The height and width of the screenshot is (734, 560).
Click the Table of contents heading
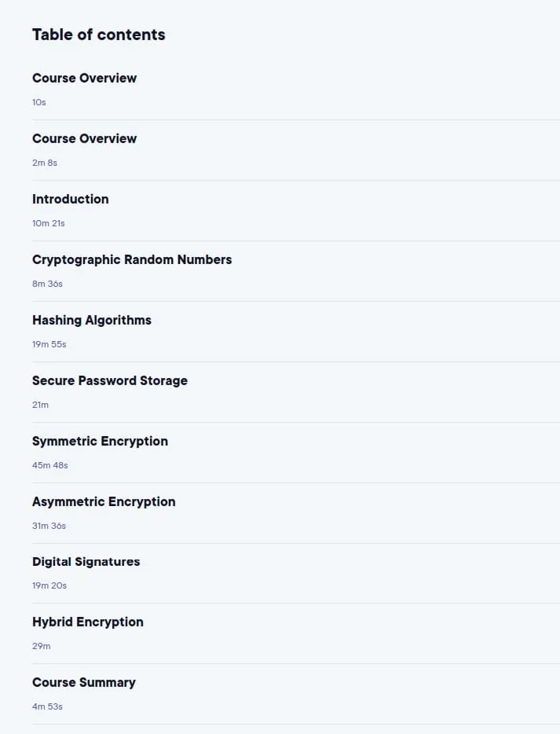pyautogui.click(x=99, y=35)
